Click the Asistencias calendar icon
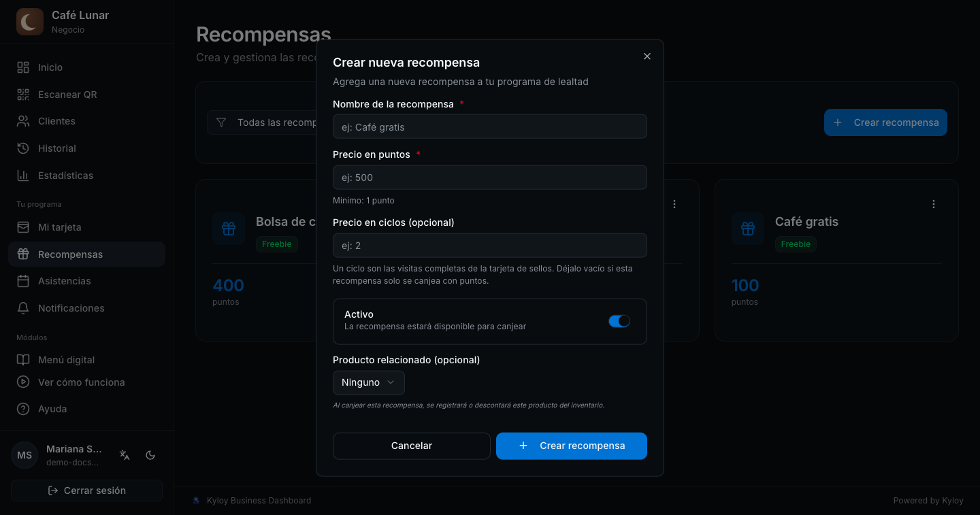 tap(23, 281)
